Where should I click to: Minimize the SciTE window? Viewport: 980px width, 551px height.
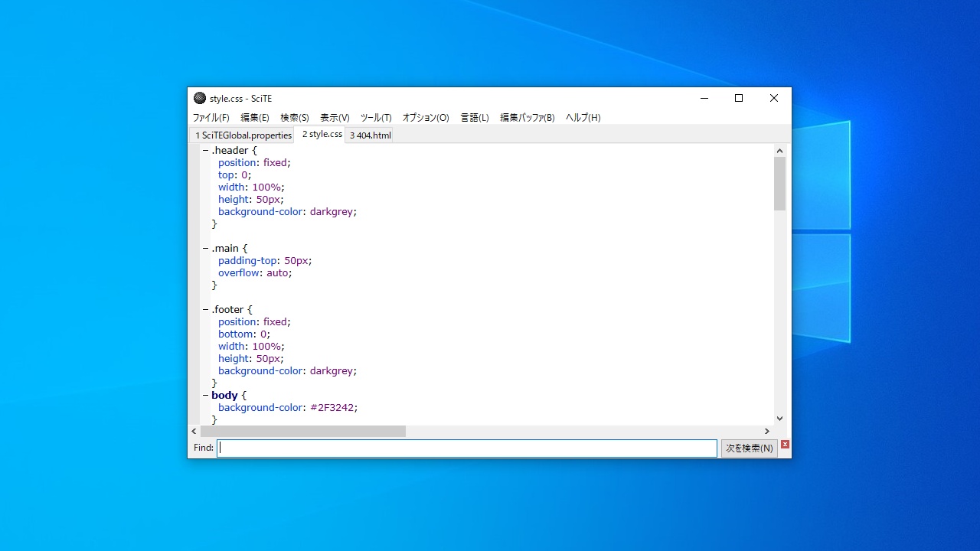704,98
